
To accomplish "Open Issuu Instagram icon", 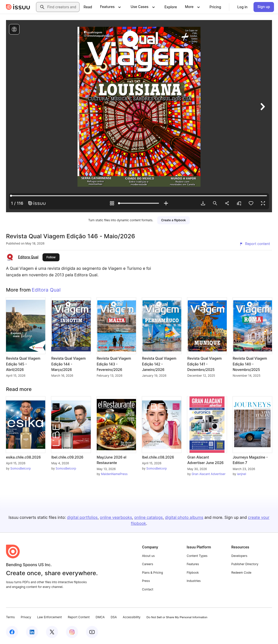I will pyautogui.click(x=72, y=632).
